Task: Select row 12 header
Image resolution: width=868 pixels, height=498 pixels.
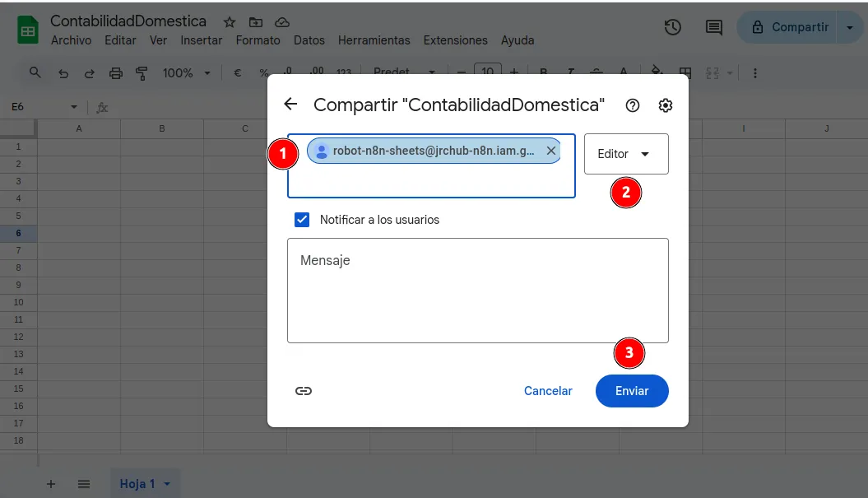Action: [18, 337]
